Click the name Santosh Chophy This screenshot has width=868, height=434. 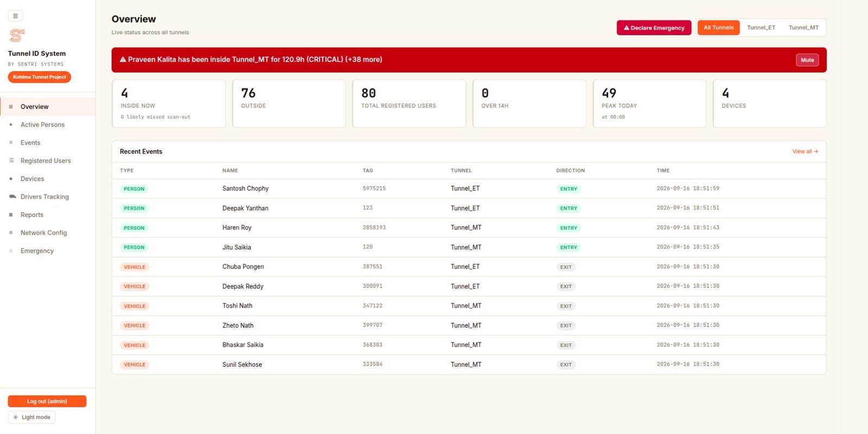pos(245,189)
